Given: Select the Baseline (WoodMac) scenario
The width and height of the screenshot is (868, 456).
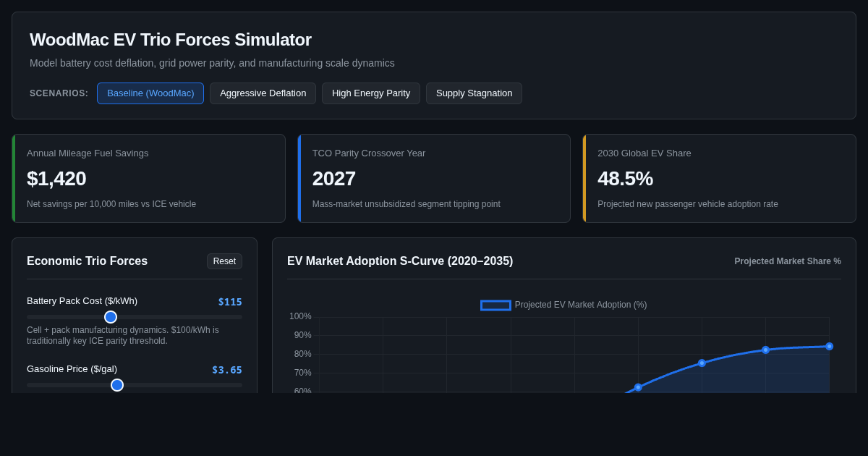Looking at the screenshot, I should [150, 93].
